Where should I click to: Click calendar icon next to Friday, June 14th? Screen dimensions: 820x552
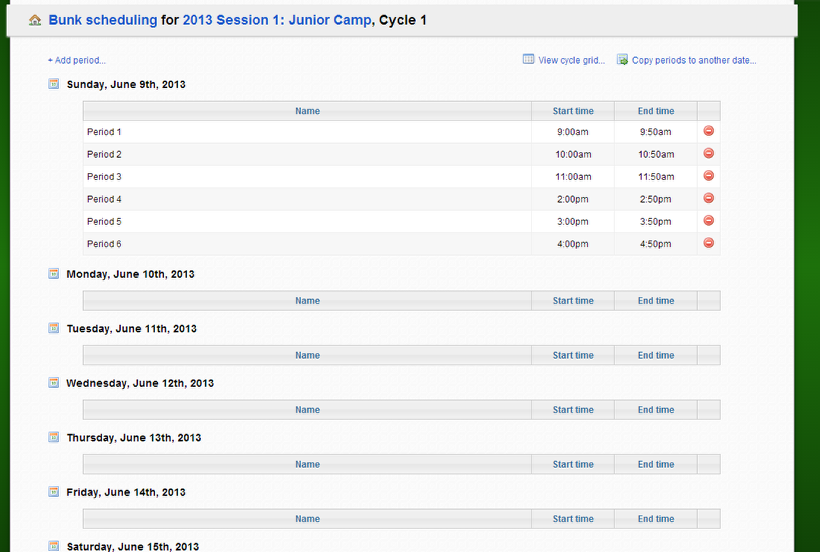click(x=54, y=491)
